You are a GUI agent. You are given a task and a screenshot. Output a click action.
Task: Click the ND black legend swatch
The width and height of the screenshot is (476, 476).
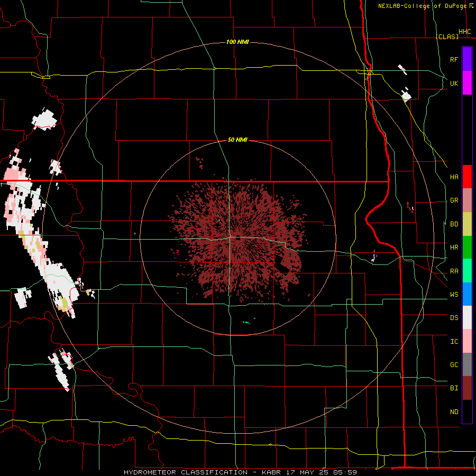click(x=467, y=411)
